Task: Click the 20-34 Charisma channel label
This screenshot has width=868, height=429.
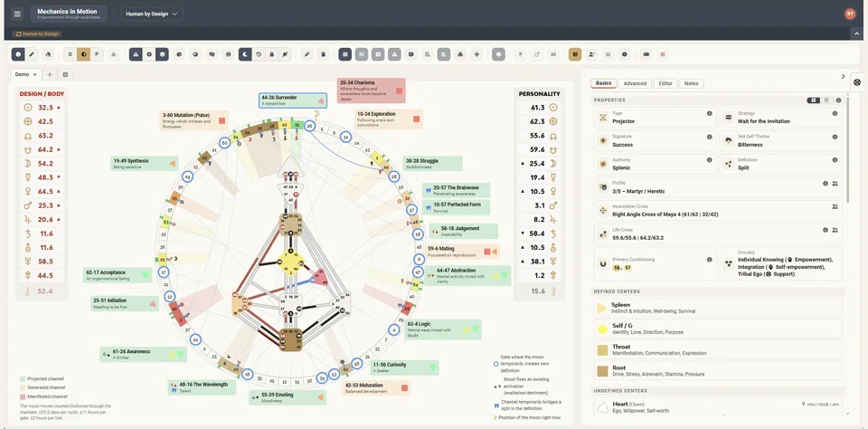Action: (x=372, y=91)
